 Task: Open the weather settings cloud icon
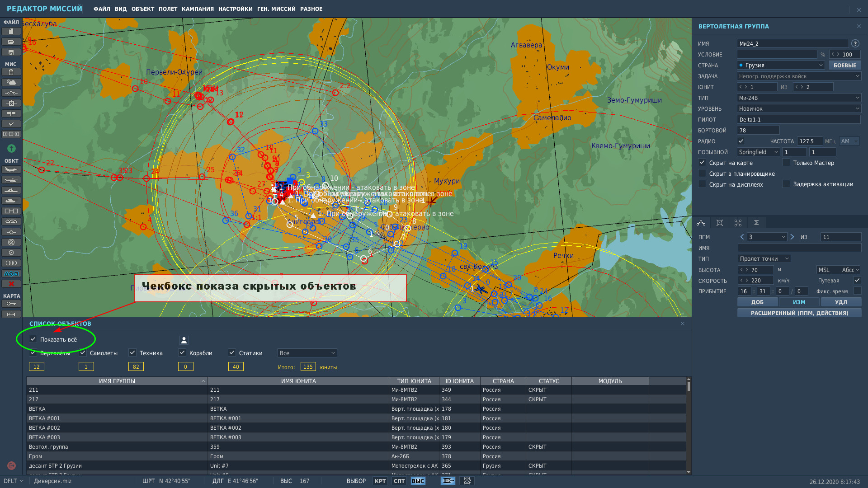click(x=11, y=82)
